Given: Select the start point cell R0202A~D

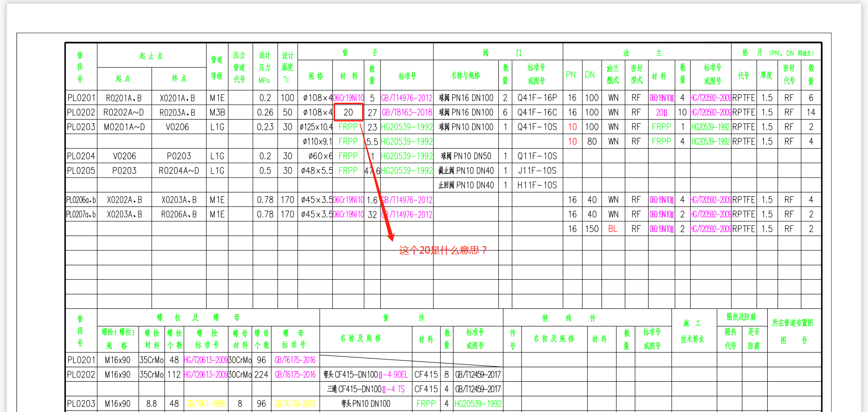Looking at the screenshot, I should [x=124, y=113].
